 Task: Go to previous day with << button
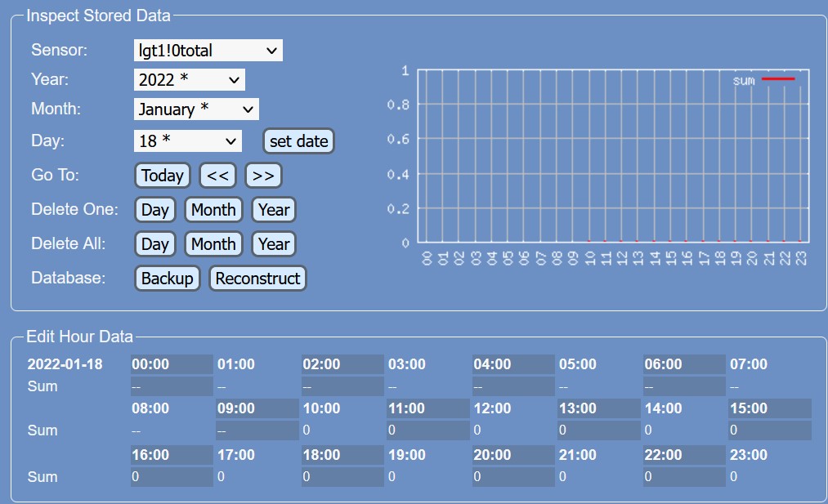point(217,175)
